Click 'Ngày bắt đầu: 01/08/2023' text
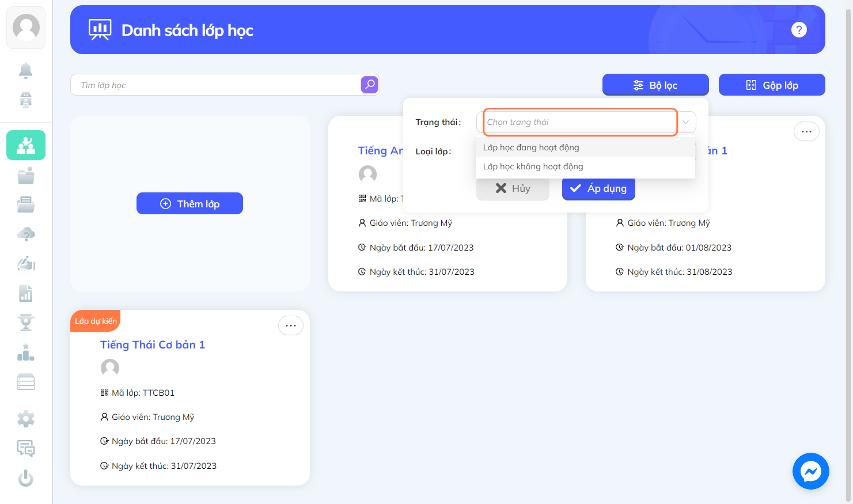 [680, 248]
